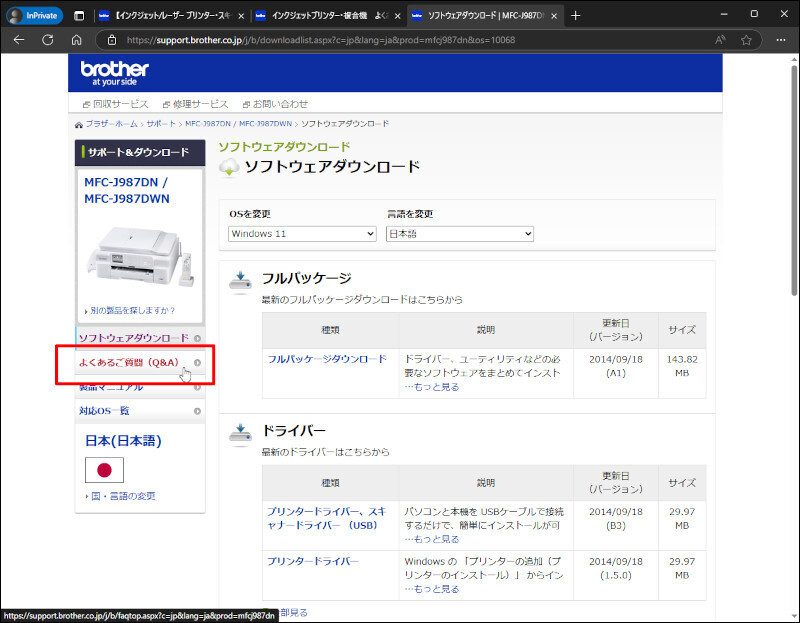
Task: Open 回収サービス link
Action: click(x=115, y=104)
